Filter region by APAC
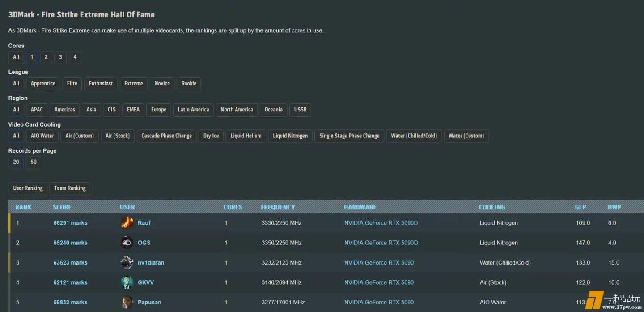 pyautogui.click(x=37, y=110)
